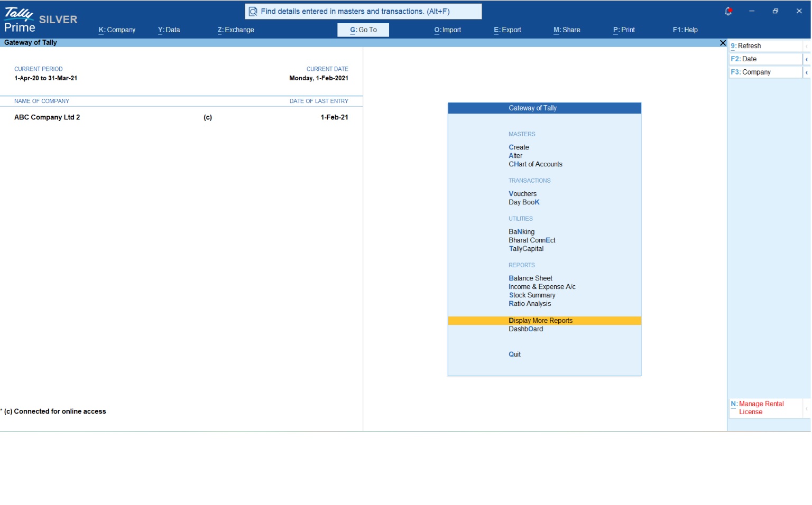Open Ratio Analysis report
This screenshot has width=812, height=505.
pyautogui.click(x=530, y=304)
